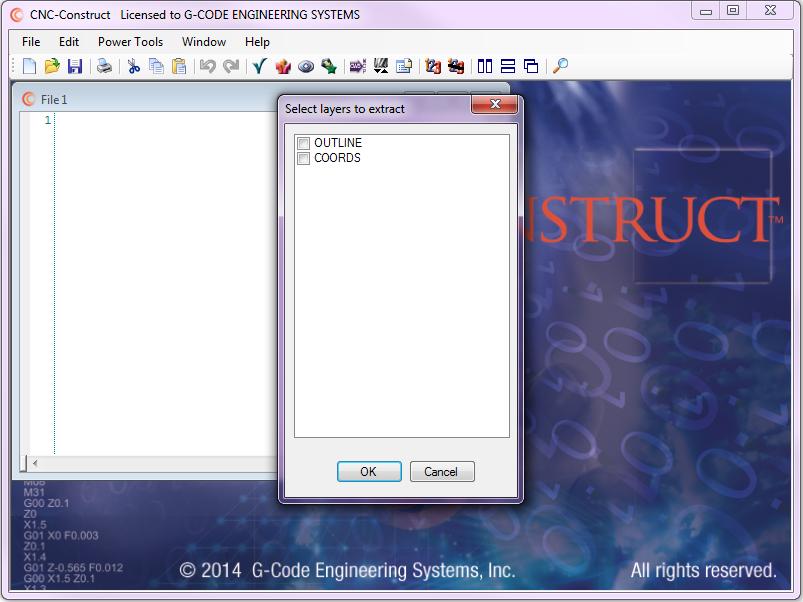Click the gray eye-shaped toolbar icon
The image size is (803, 602).
coord(306,67)
